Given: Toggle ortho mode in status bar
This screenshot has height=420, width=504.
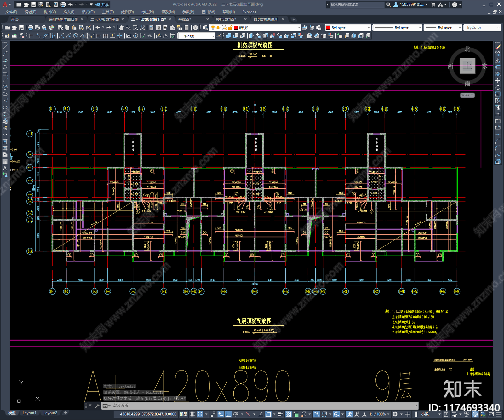Looking at the screenshot, I should [x=228, y=414].
